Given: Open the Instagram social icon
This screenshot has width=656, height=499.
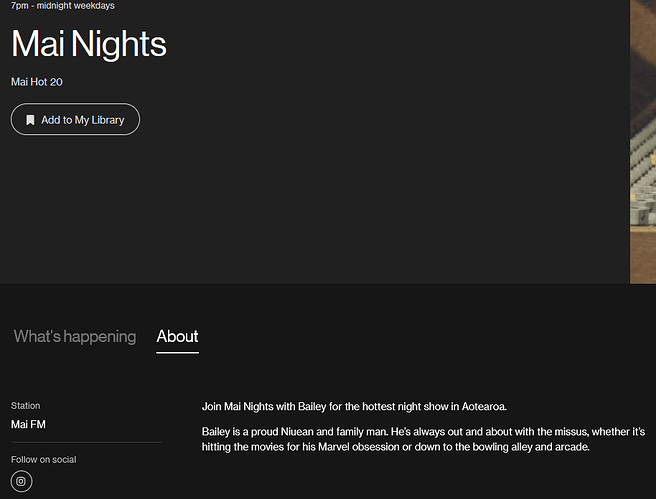Looking at the screenshot, I should tap(21, 482).
